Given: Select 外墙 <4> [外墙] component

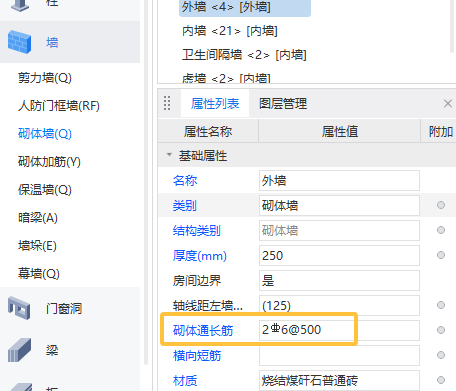Looking at the screenshot, I should pos(245,7).
